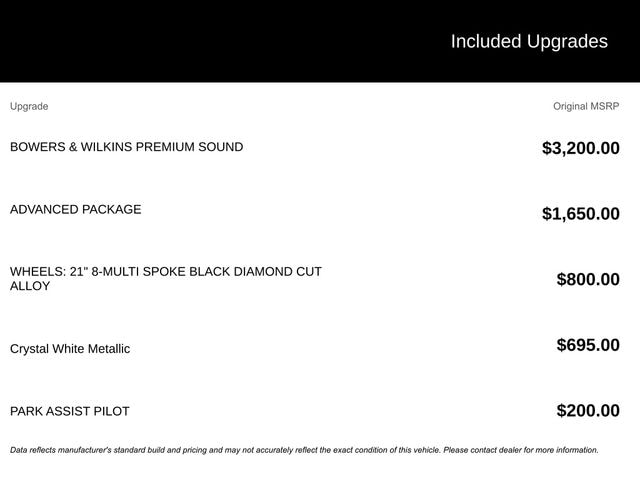Click the word ALLOY under Wheels
This screenshot has height=480, width=640.
click(x=30, y=286)
